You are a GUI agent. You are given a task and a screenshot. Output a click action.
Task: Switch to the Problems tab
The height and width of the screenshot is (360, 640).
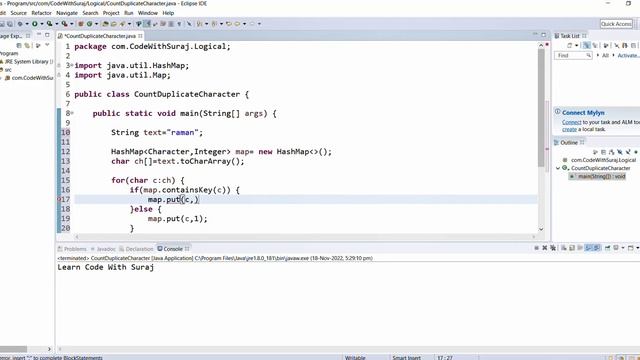click(x=72, y=249)
